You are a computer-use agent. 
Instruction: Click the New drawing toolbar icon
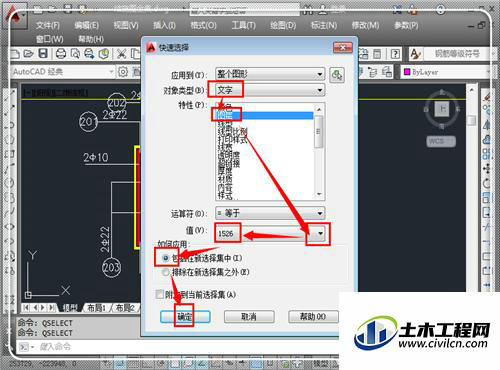tap(15, 54)
